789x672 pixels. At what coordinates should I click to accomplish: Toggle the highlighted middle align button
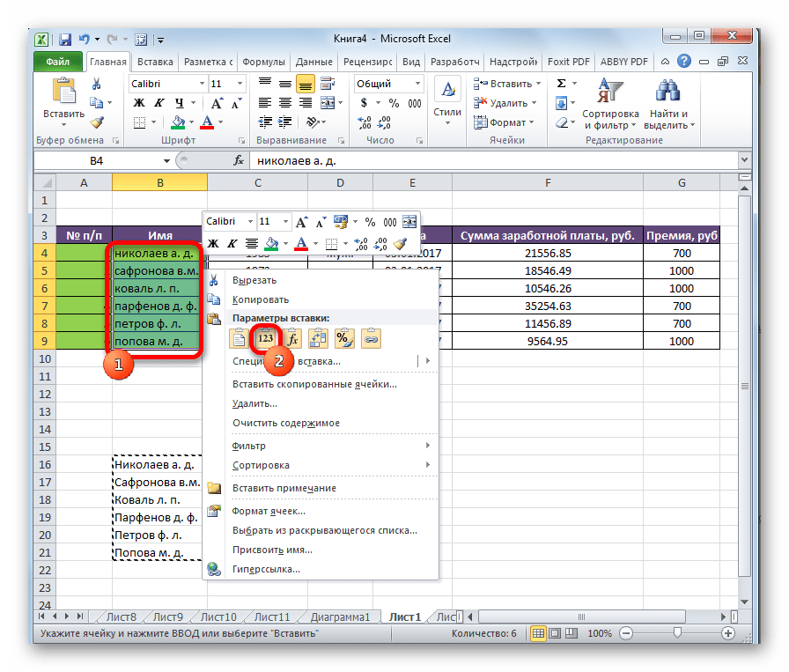click(x=306, y=85)
